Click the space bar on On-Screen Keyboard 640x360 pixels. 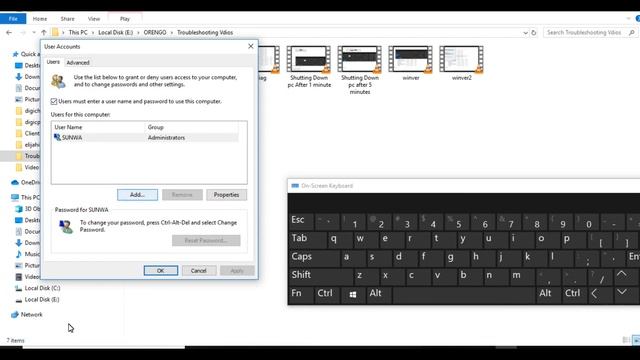click(x=463, y=294)
